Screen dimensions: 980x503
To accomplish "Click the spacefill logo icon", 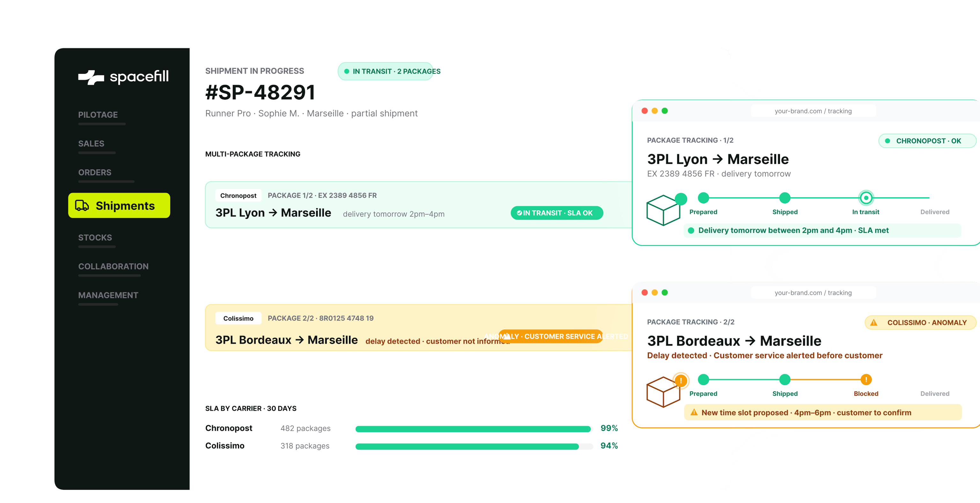I will click(91, 77).
